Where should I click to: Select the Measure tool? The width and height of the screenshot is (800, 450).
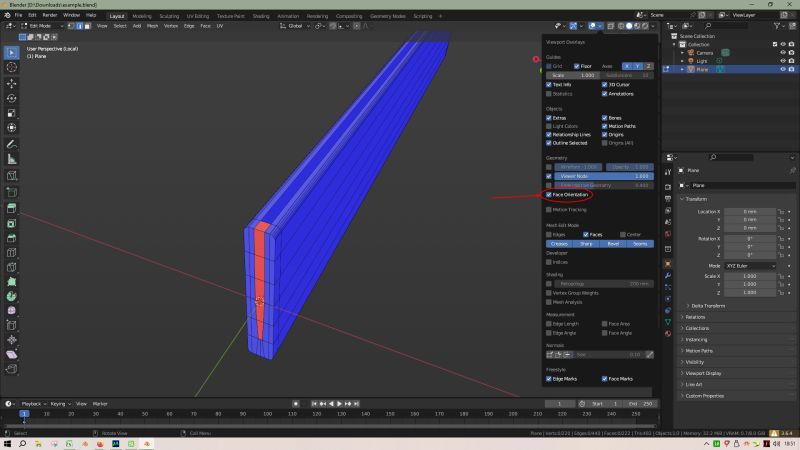pos(12,160)
